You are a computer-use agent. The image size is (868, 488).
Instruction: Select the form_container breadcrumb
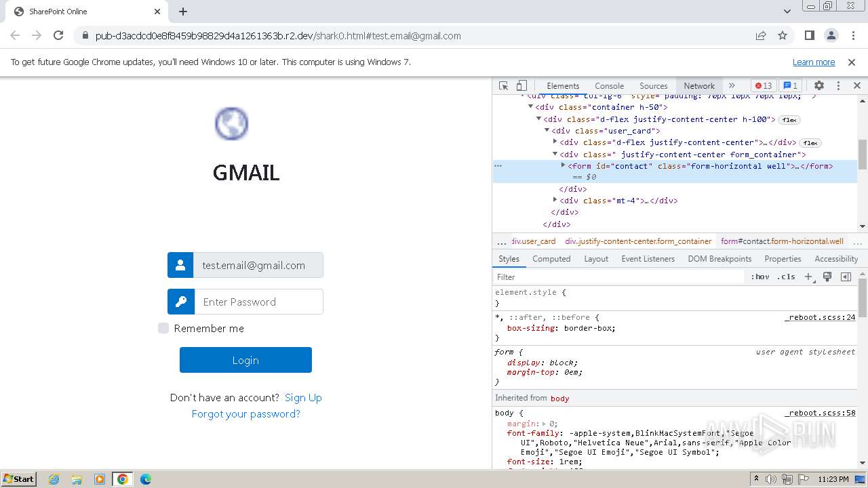click(x=638, y=241)
